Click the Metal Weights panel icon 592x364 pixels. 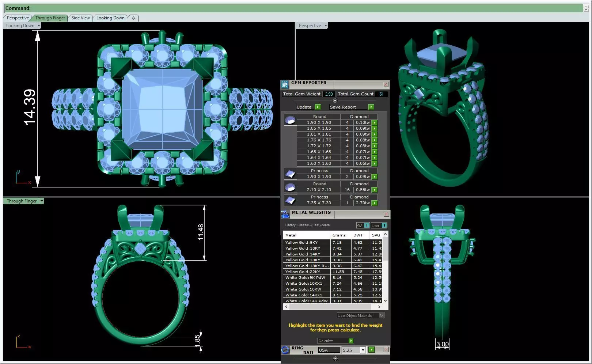pos(285,214)
